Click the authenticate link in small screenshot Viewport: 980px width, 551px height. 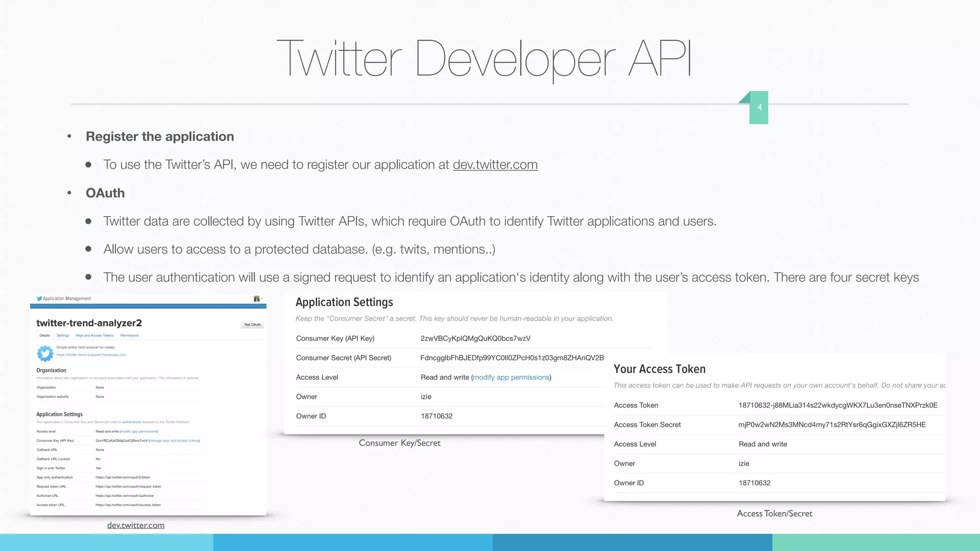132,422
